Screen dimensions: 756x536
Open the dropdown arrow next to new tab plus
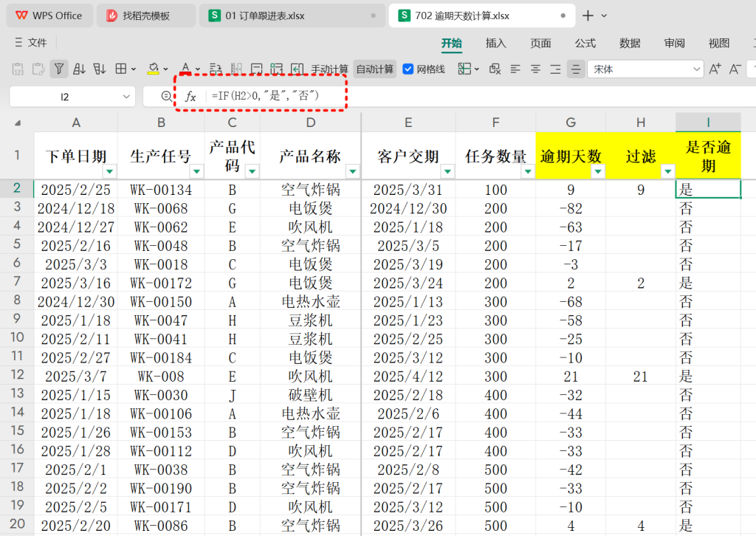coord(604,16)
